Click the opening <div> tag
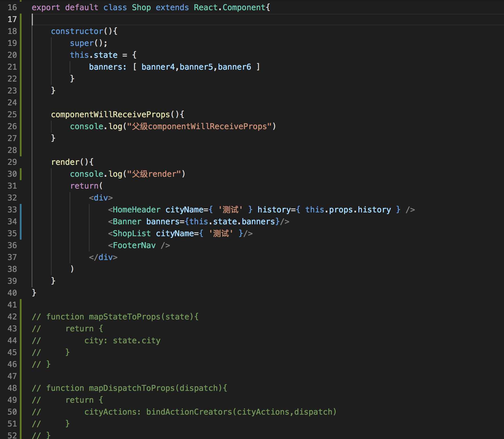504x439 pixels. (x=101, y=198)
